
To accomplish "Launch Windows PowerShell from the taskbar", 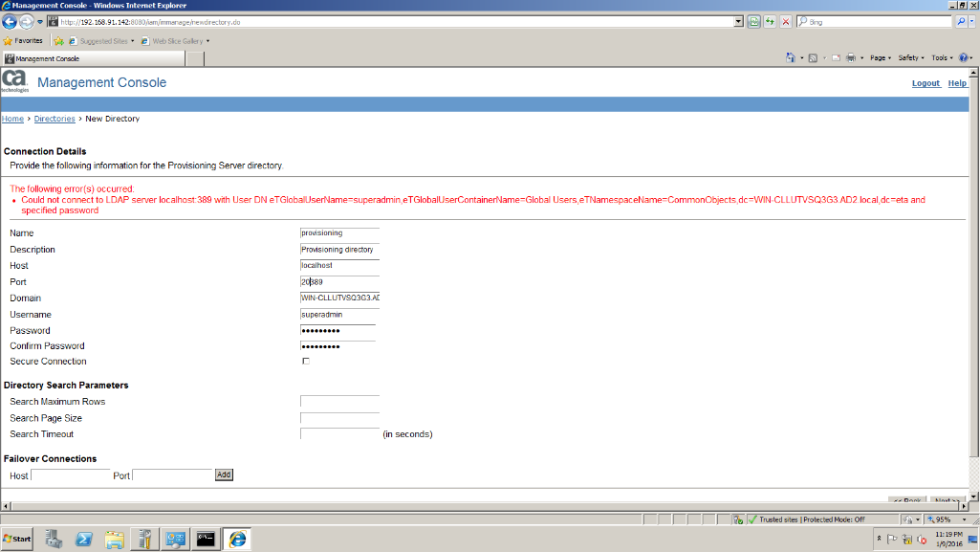I will 84,539.
